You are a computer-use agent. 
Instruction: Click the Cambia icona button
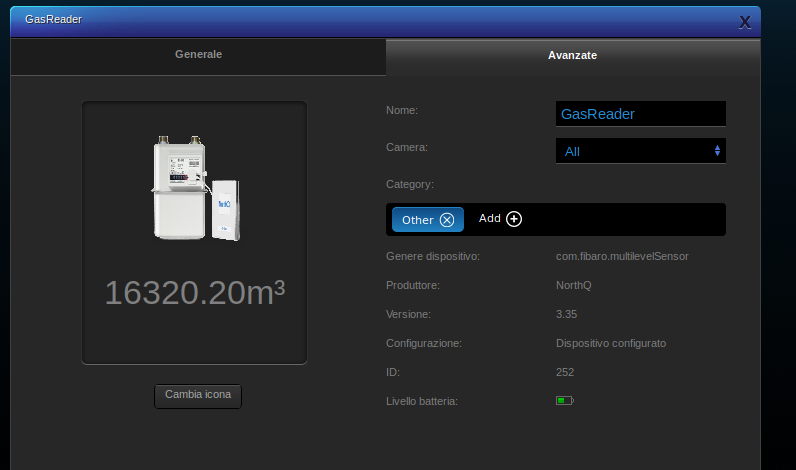[x=198, y=395]
